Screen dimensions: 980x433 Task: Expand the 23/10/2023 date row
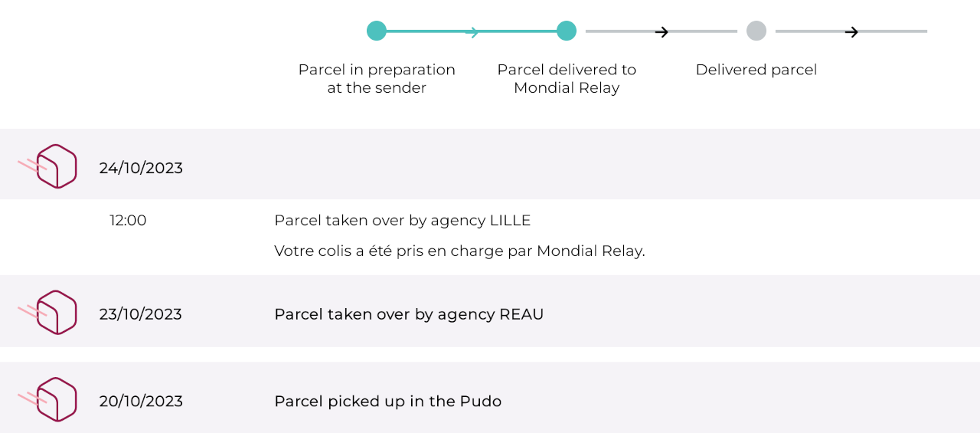click(490, 311)
